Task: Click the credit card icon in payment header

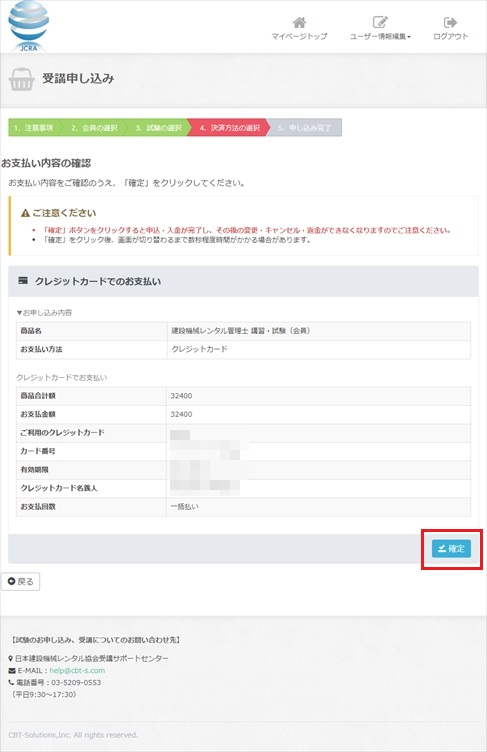Action: coord(23,281)
